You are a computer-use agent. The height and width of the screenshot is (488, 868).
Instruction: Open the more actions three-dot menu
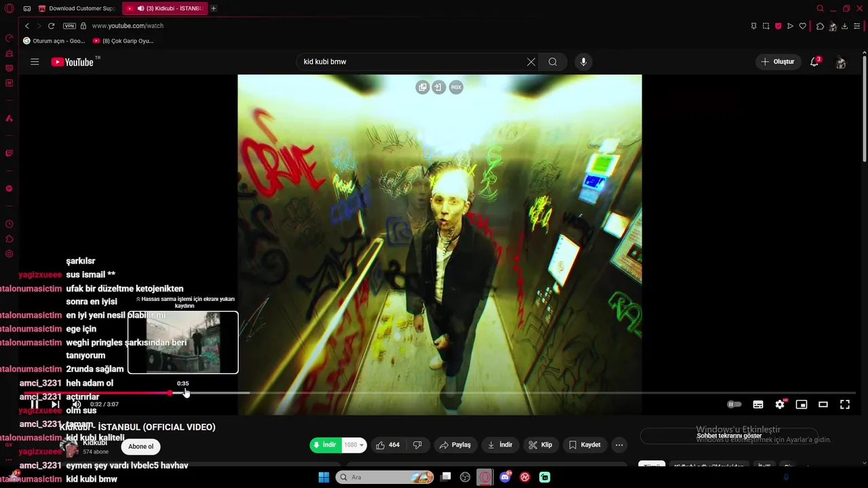coord(619,445)
